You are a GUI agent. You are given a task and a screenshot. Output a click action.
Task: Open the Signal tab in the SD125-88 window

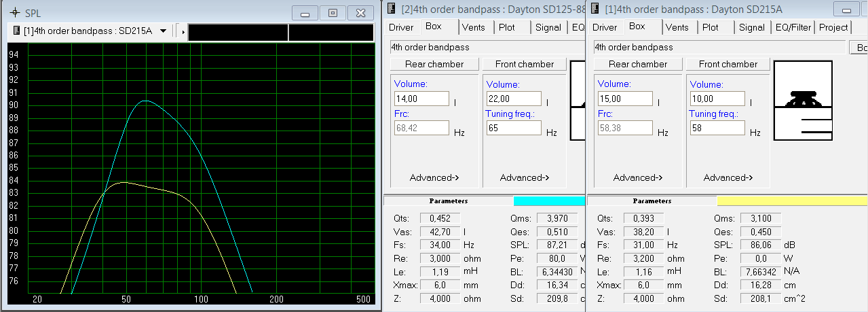[x=548, y=27]
